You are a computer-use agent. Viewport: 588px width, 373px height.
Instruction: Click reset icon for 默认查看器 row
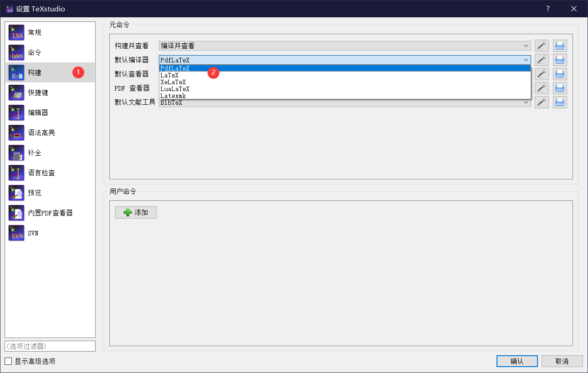coord(560,74)
